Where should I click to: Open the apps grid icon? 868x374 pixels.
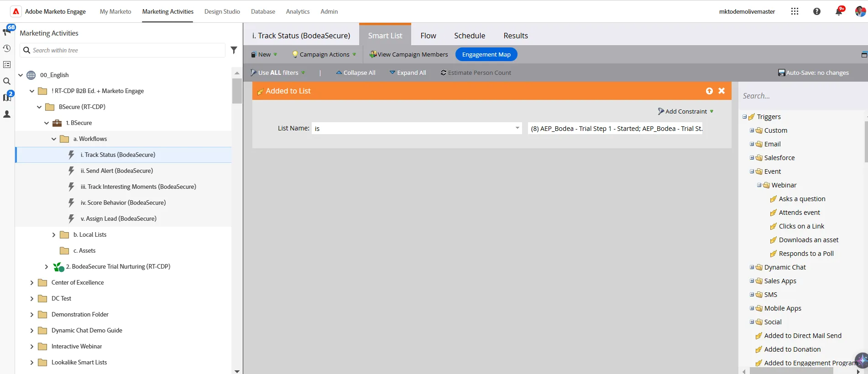(795, 11)
